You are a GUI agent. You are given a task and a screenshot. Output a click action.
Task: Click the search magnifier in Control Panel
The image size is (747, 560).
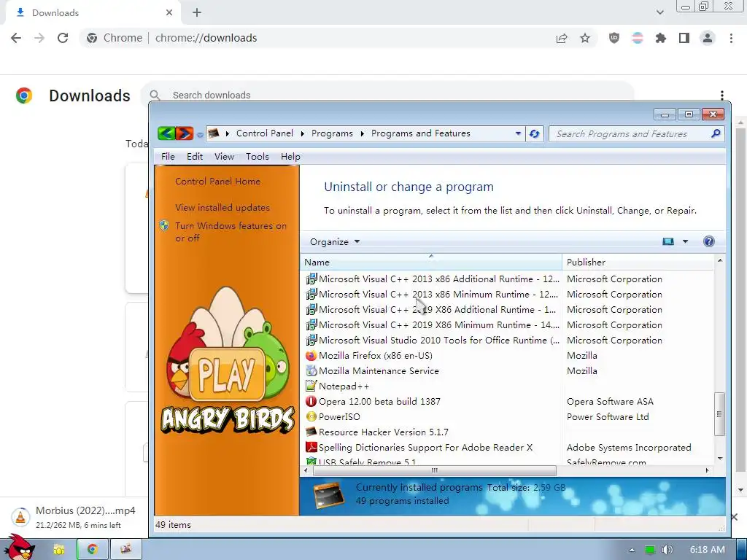coord(716,134)
